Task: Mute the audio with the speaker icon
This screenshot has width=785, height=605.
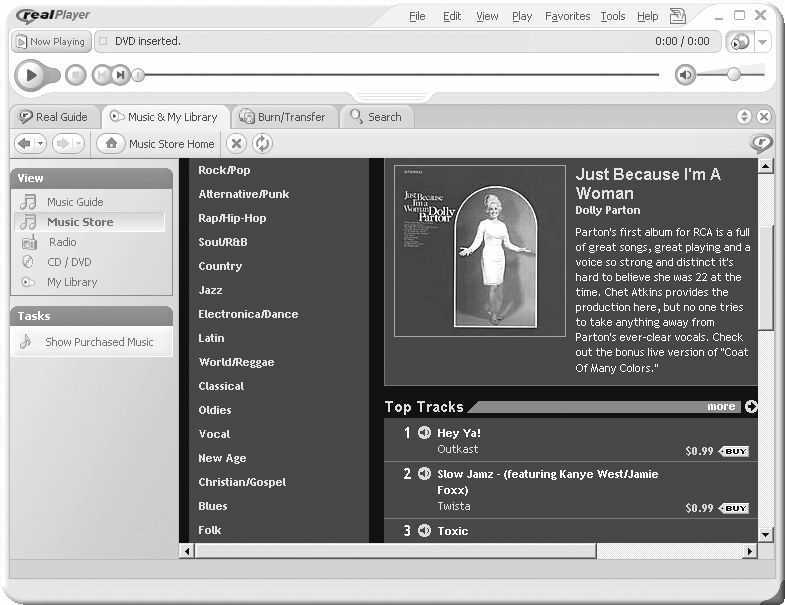Action: coord(685,75)
